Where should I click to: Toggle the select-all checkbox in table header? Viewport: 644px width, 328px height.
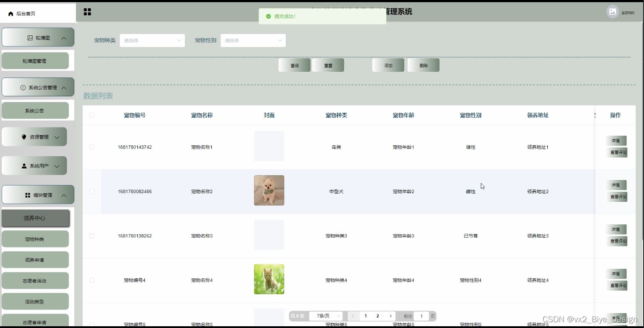(x=91, y=115)
